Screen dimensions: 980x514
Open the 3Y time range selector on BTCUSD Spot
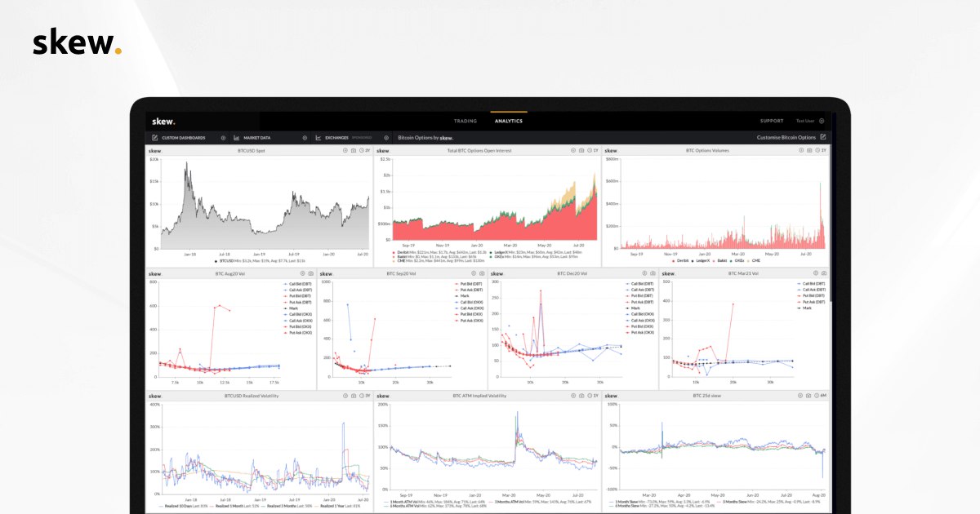tap(365, 150)
